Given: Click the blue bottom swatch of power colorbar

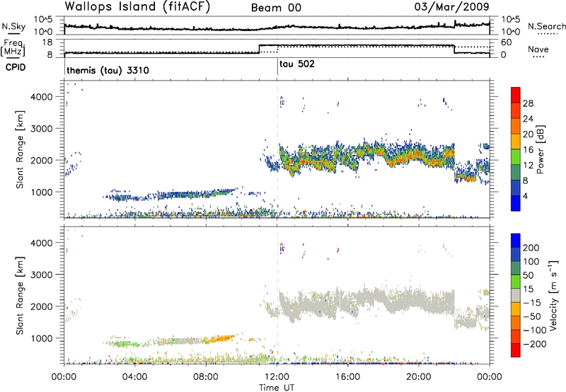Looking at the screenshot, I should click(x=516, y=203).
